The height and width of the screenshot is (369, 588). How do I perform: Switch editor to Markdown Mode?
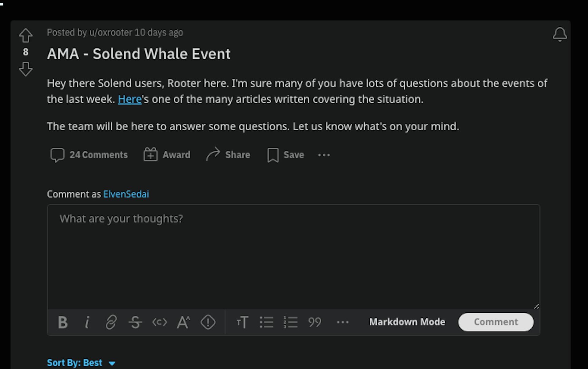point(407,322)
